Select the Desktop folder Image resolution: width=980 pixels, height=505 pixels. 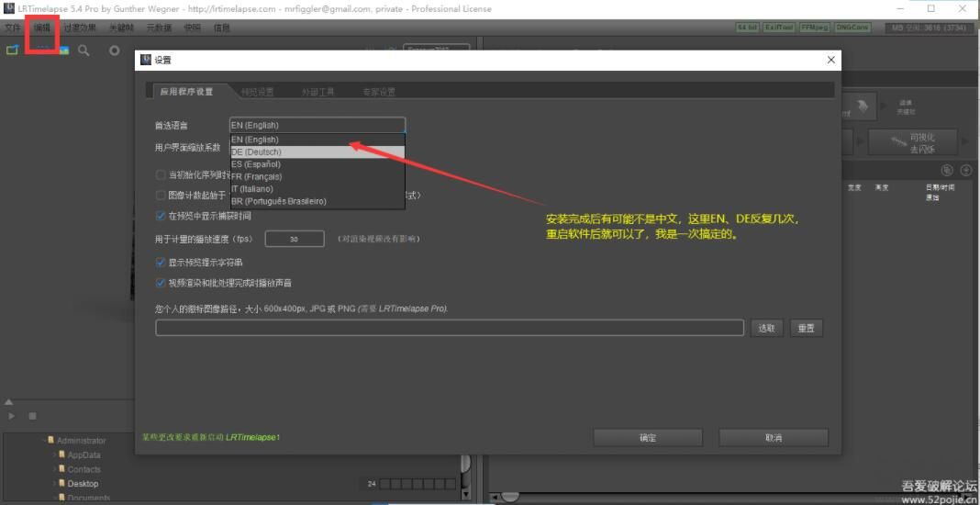(x=83, y=484)
